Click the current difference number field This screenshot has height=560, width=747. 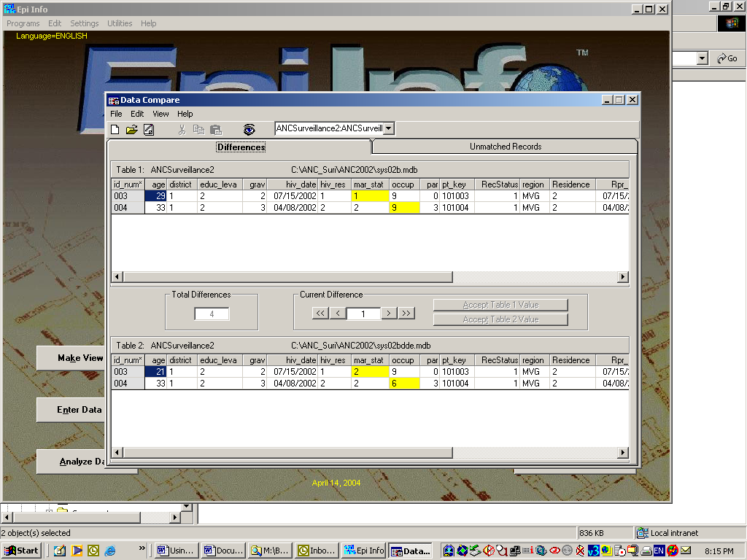[x=363, y=314]
